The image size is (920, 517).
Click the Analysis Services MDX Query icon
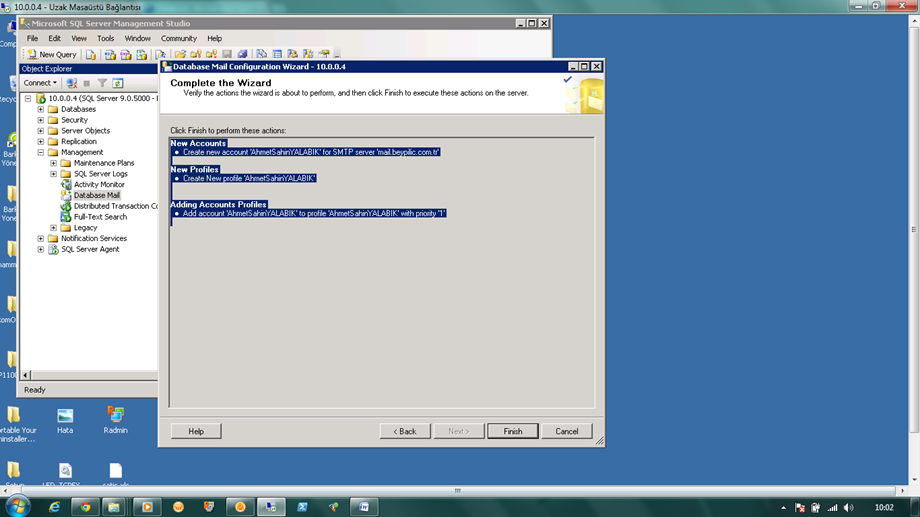110,55
